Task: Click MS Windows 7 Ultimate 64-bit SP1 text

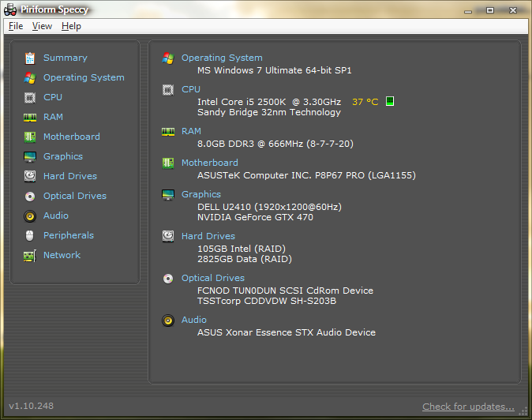Action: pyautogui.click(x=275, y=70)
